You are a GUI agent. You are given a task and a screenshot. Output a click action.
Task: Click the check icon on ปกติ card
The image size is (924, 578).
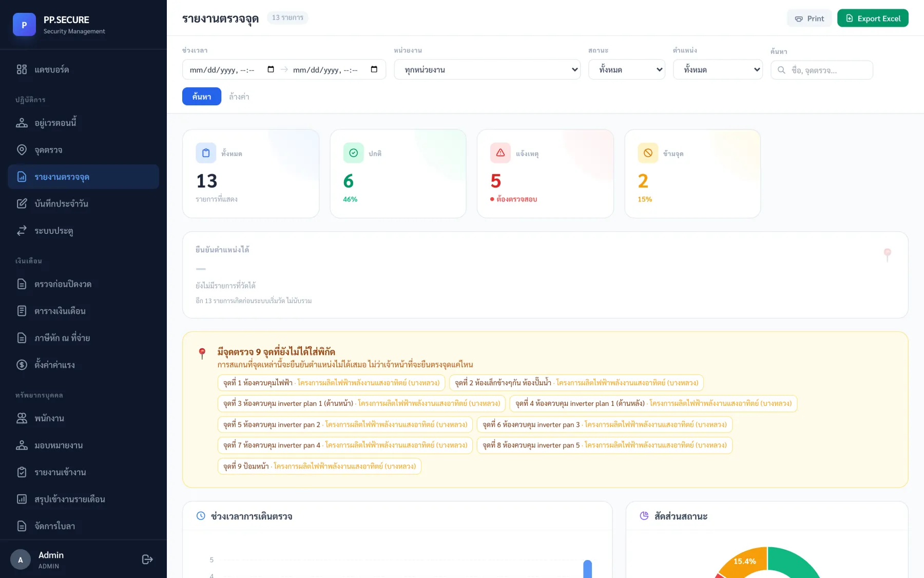point(353,153)
